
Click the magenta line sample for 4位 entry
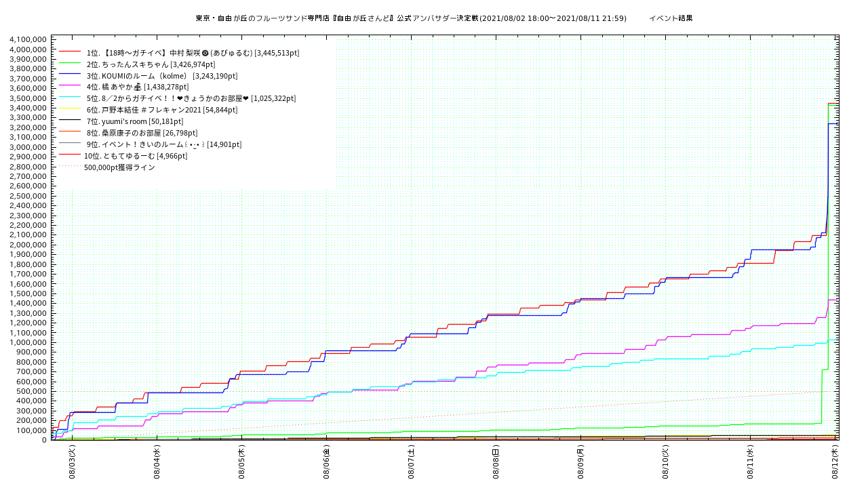pos(70,87)
